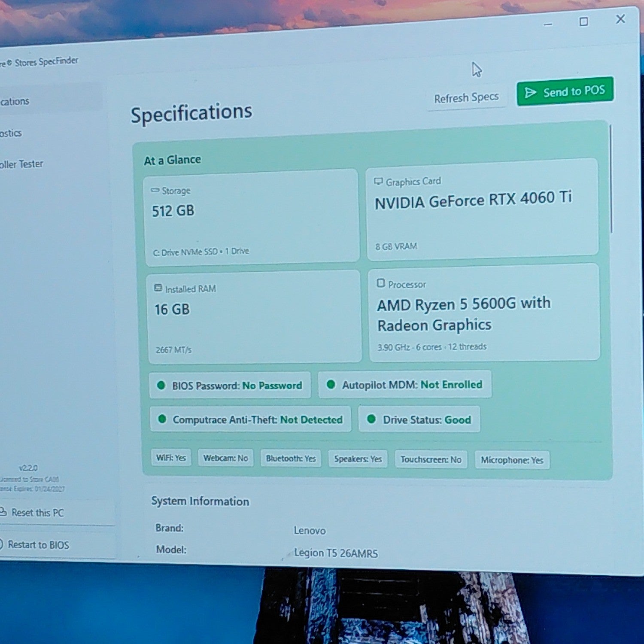Click the v2.2.0 version label
Screen dimensions: 644x644
point(28,468)
